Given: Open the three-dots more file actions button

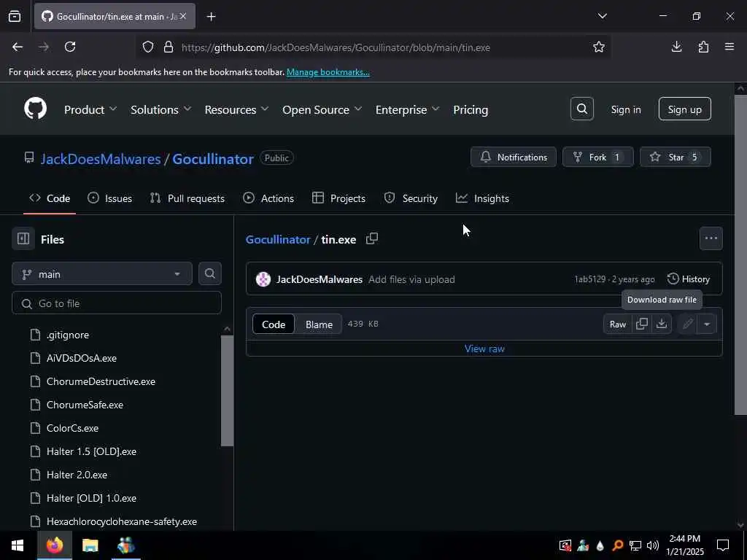Looking at the screenshot, I should click(x=711, y=238).
